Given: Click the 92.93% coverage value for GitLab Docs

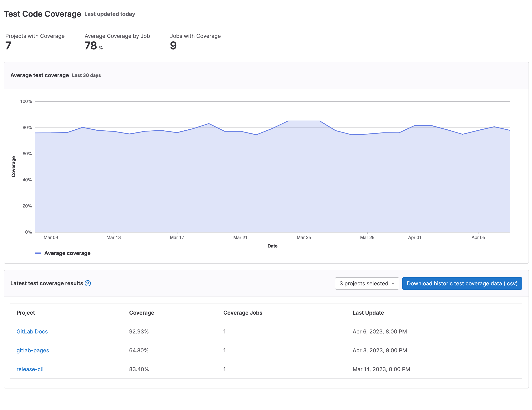Looking at the screenshot, I should click(139, 331).
